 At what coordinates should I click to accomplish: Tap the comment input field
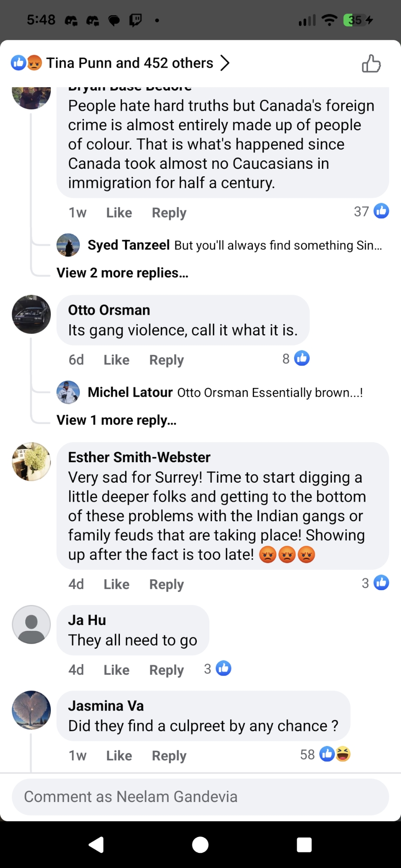200,797
